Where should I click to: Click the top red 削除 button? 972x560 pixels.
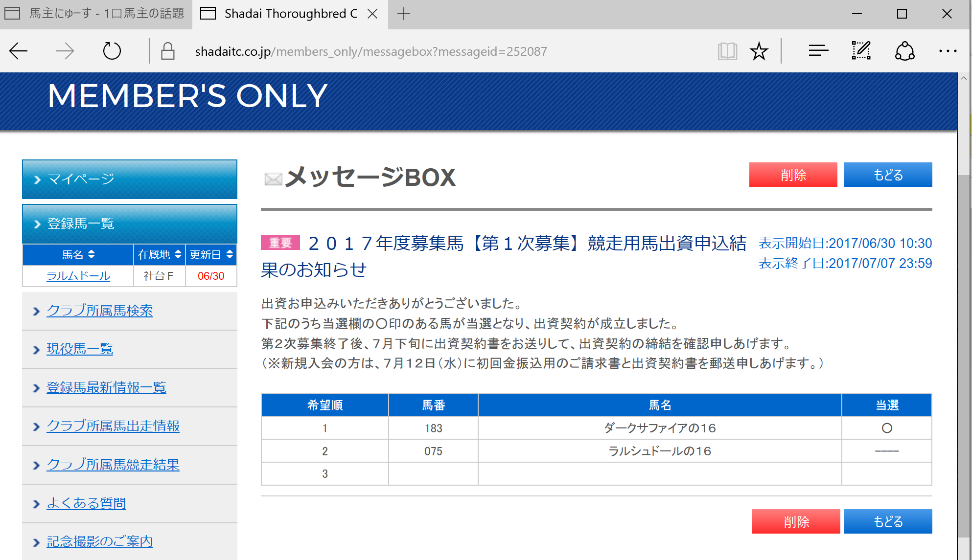793,175
